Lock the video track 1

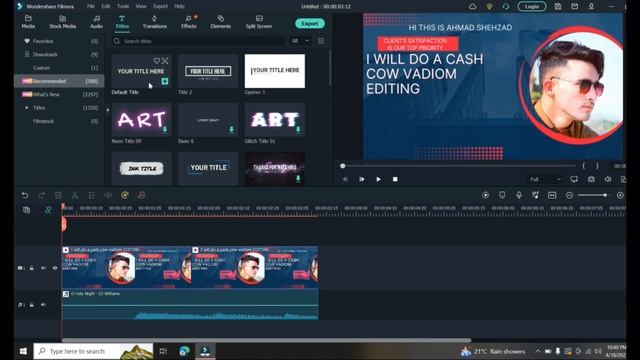pos(31,268)
